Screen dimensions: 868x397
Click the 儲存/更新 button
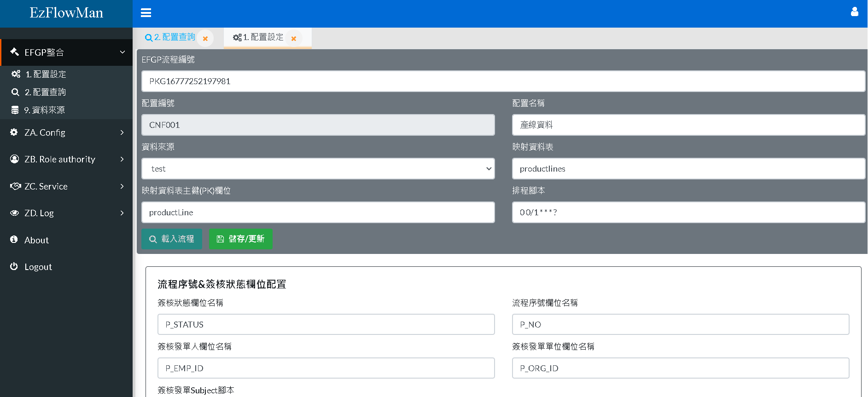[240, 239]
